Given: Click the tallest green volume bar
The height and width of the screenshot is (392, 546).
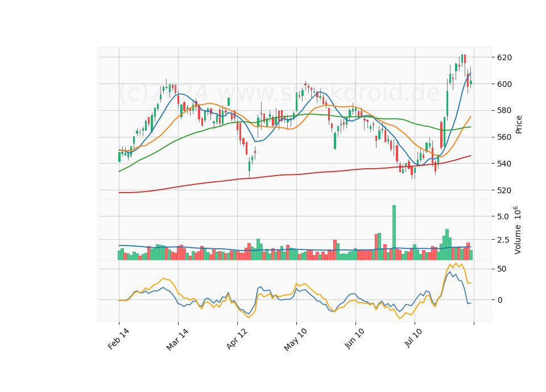Looking at the screenshot, I should pyautogui.click(x=394, y=233).
